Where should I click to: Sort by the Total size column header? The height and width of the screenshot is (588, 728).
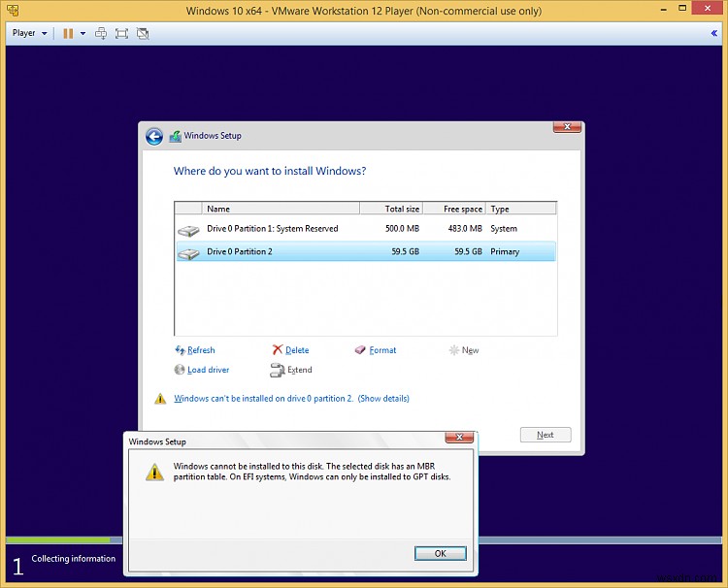click(391, 209)
